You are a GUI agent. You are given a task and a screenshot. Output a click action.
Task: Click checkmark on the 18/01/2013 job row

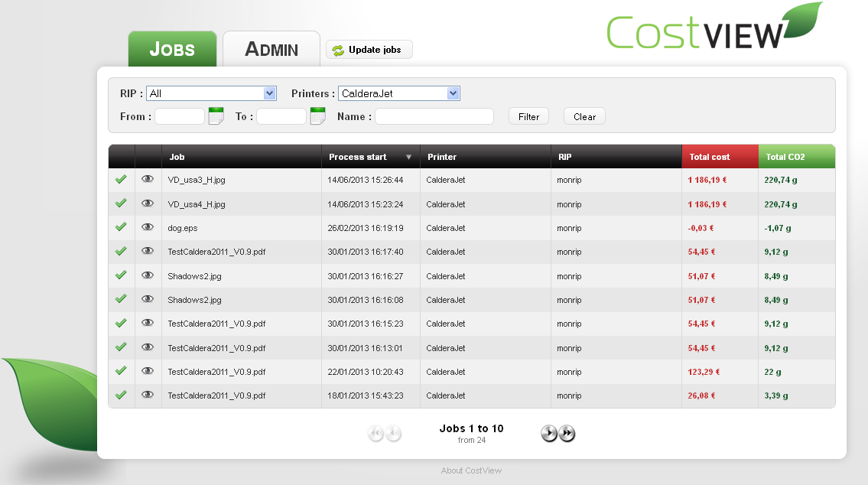[120, 395]
